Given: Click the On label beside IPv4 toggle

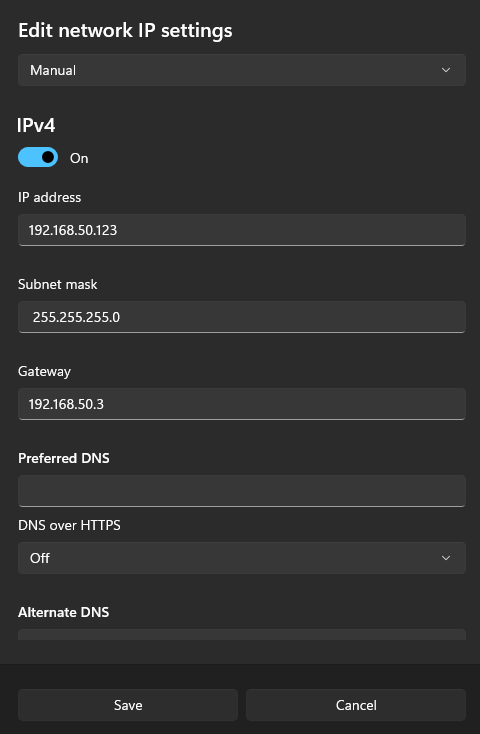Looking at the screenshot, I should 79,158.
